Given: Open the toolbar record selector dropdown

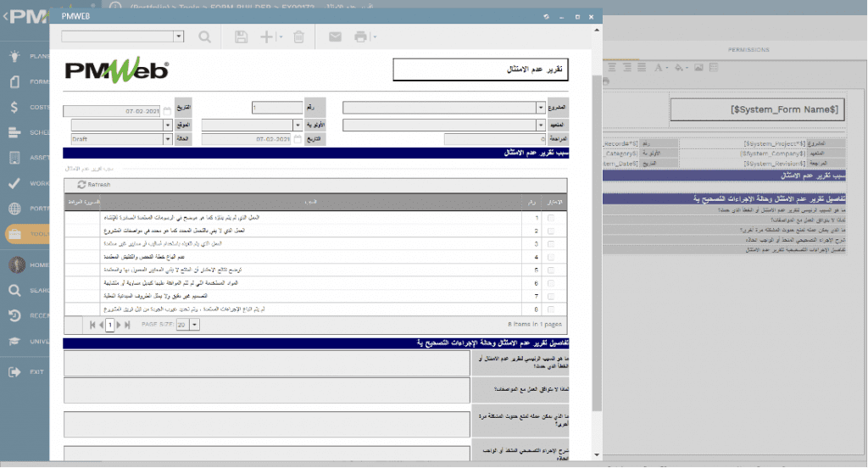Looking at the screenshot, I should 178,36.
